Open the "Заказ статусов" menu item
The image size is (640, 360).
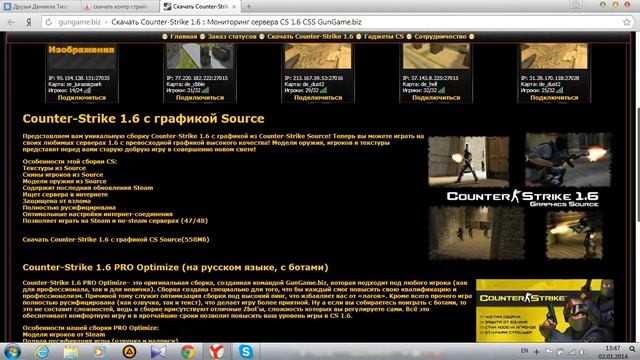pyautogui.click(x=232, y=37)
